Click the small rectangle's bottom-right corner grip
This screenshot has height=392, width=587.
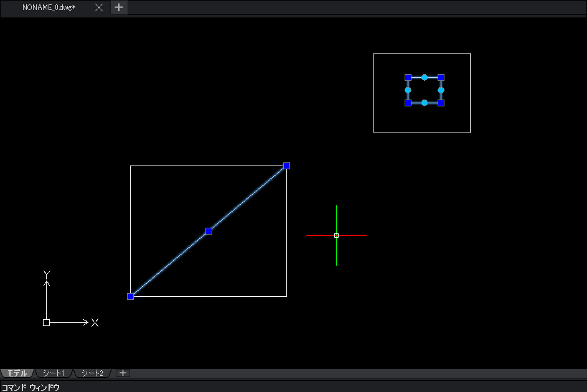[441, 103]
